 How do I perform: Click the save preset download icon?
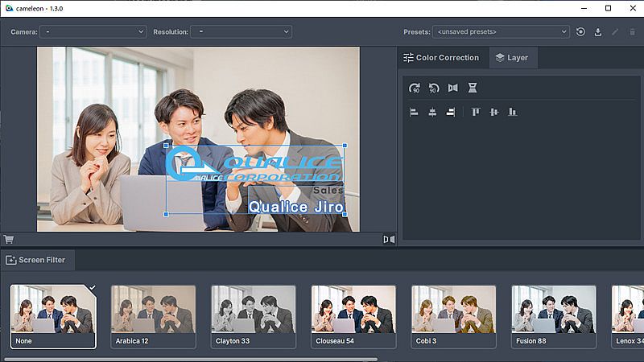pos(598,32)
